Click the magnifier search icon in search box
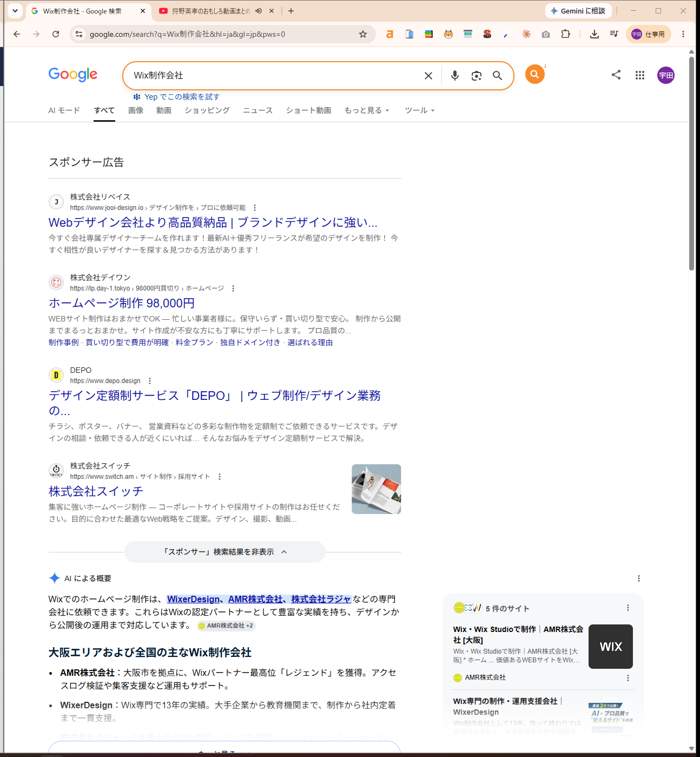The image size is (700, 757). click(x=497, y=76)
